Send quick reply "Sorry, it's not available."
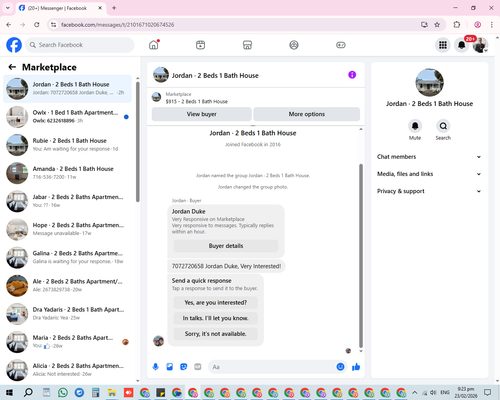500x400 pixels. tap(216, 334)
